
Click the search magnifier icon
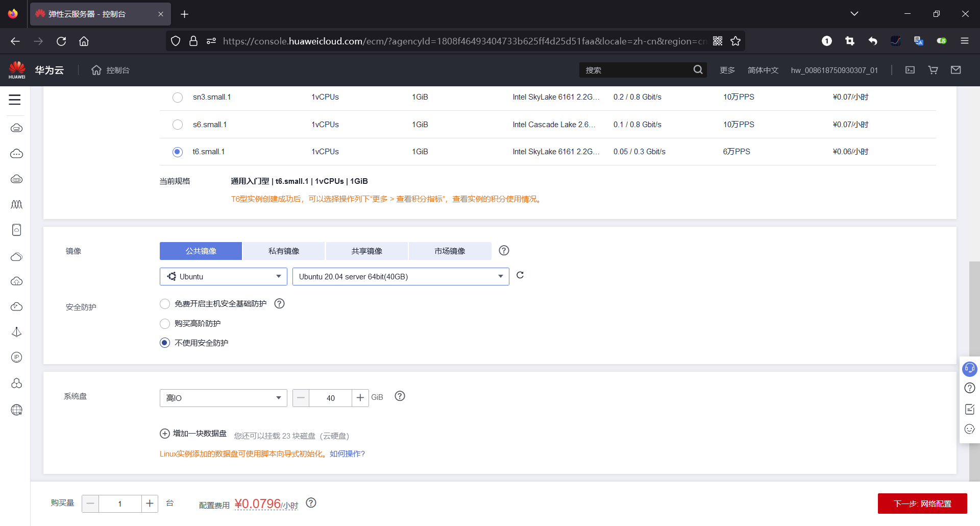pos(698,70)
